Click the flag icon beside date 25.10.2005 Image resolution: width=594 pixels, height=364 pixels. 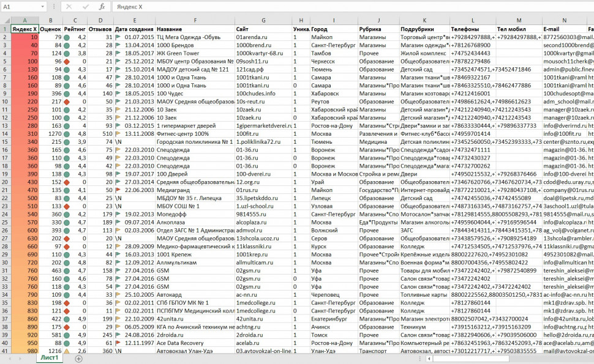tap(118, 295)
